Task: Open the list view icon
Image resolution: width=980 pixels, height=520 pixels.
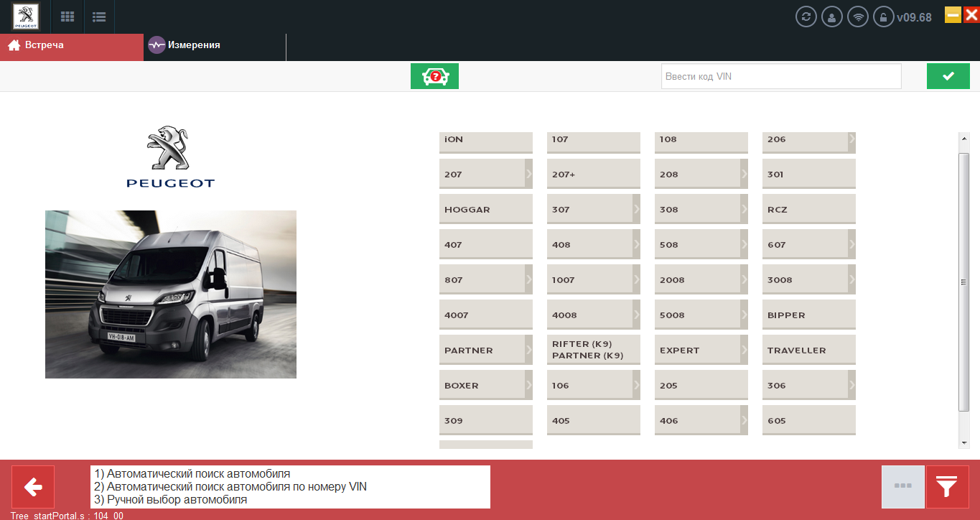Action: click(99, 17)
